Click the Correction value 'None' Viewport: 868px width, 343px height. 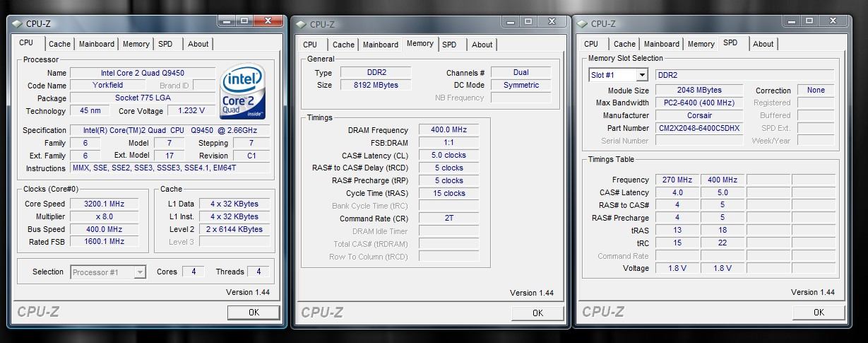816,90
